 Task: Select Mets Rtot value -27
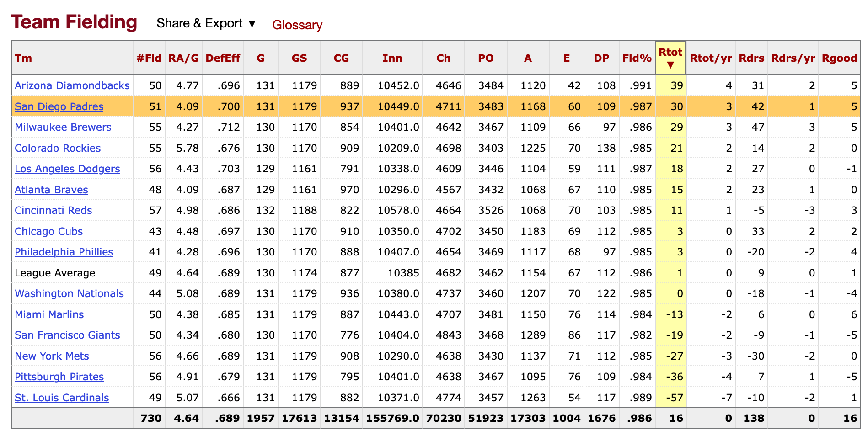pyautogui.click(x=674, y=356)
